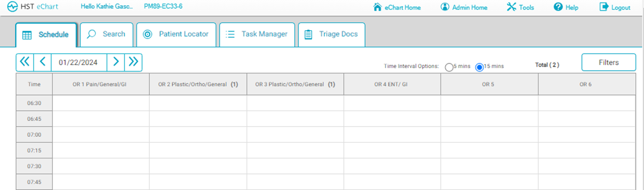Open Admin Home user icon

click(x=445, y=7)
